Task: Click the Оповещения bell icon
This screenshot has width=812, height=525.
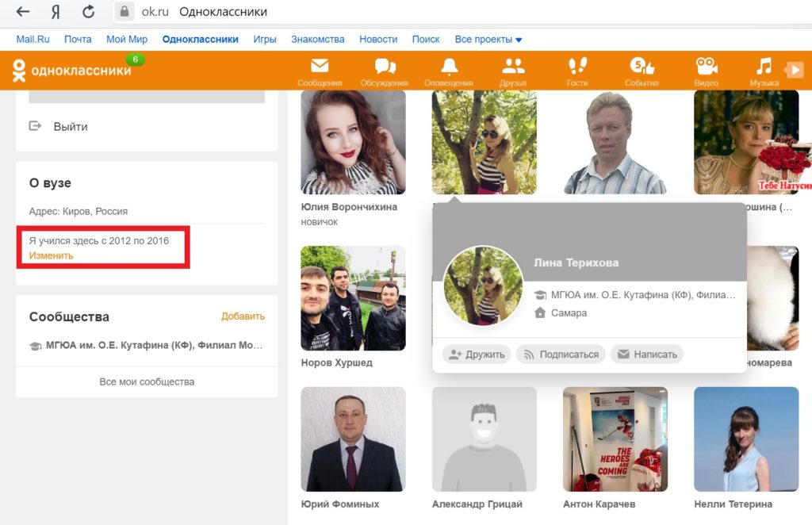Action: [x=449, y=67]
